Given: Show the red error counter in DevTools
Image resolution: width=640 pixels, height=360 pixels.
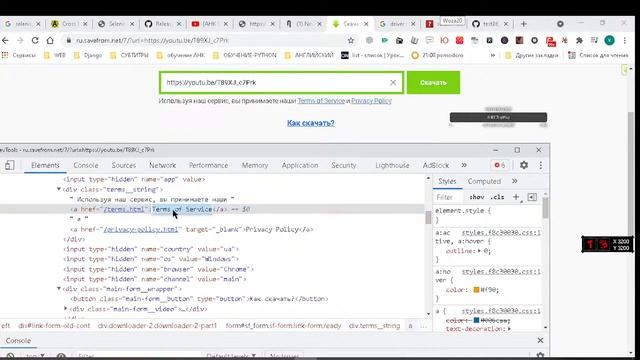Looking at the screenshot, I should click(500, 165).
